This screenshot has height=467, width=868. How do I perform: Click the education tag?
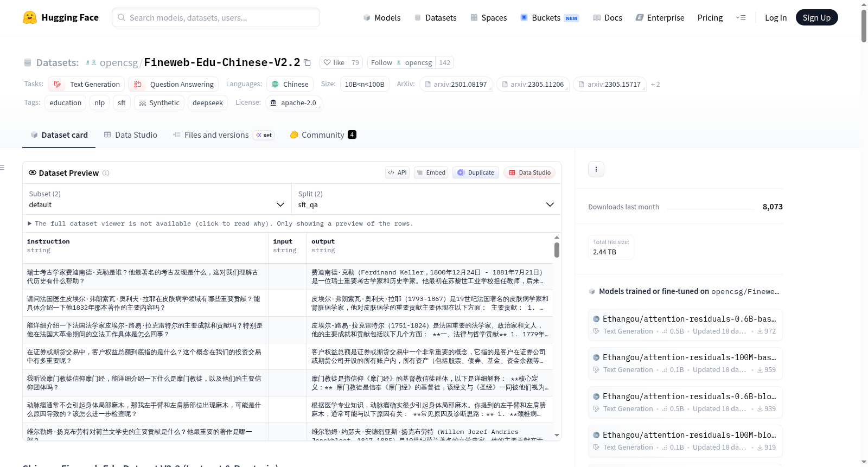(x=65, y=103)
